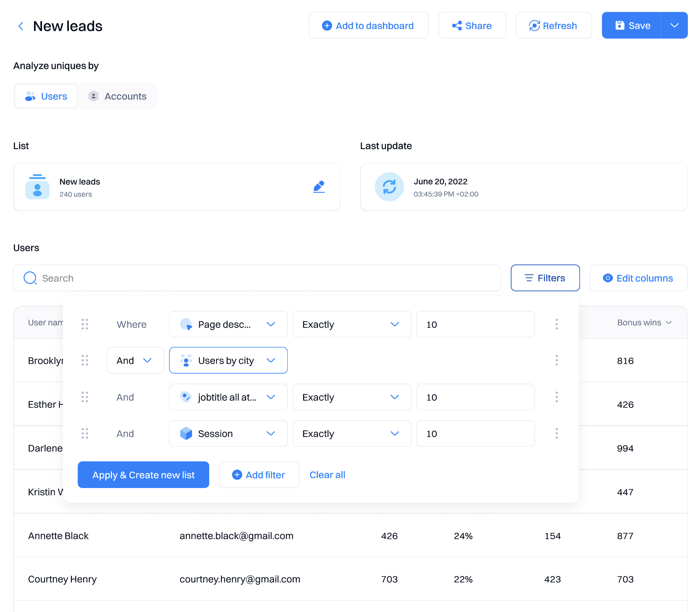This screenshot has width=700, height=612.
Task: Grab the drag handle of Users by city row
Action: 85,360
